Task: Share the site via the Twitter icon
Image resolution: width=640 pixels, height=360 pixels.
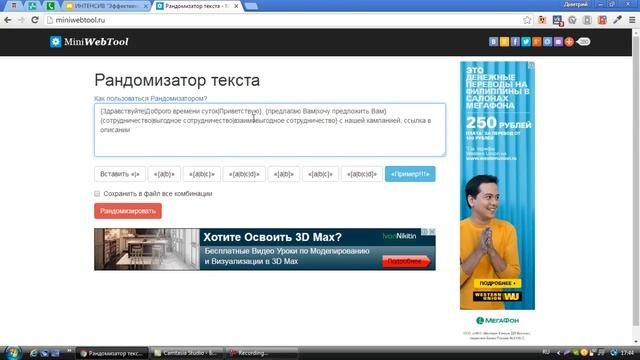Action: click(526, 42)
